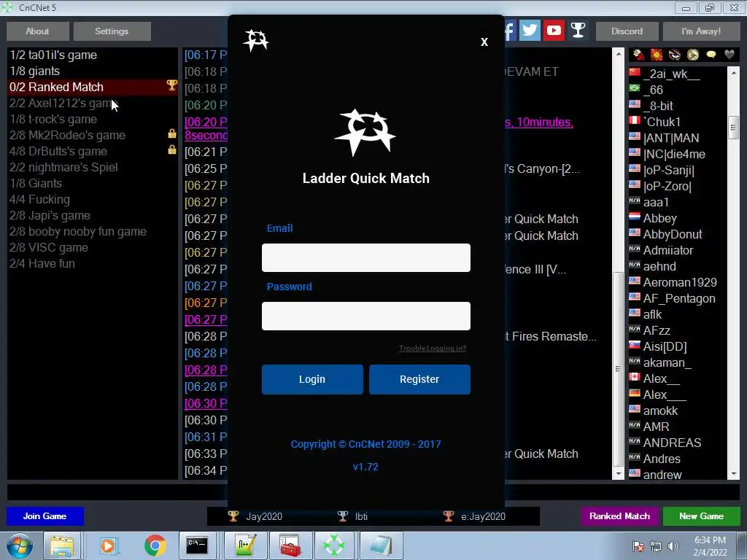Select the eye game filter icon
747x560 pixels.
tap(675, 55)
